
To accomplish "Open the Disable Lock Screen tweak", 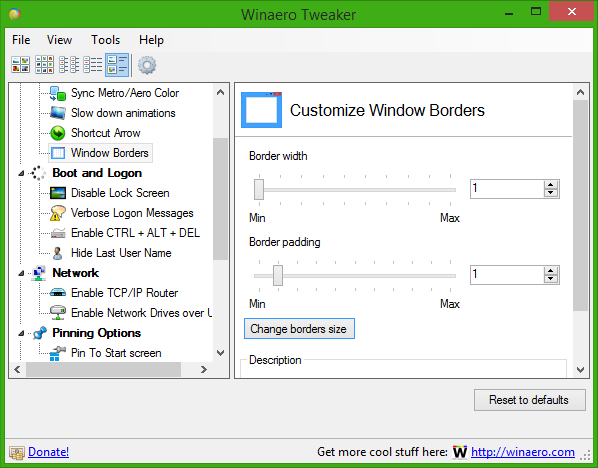I will point(120,193).
